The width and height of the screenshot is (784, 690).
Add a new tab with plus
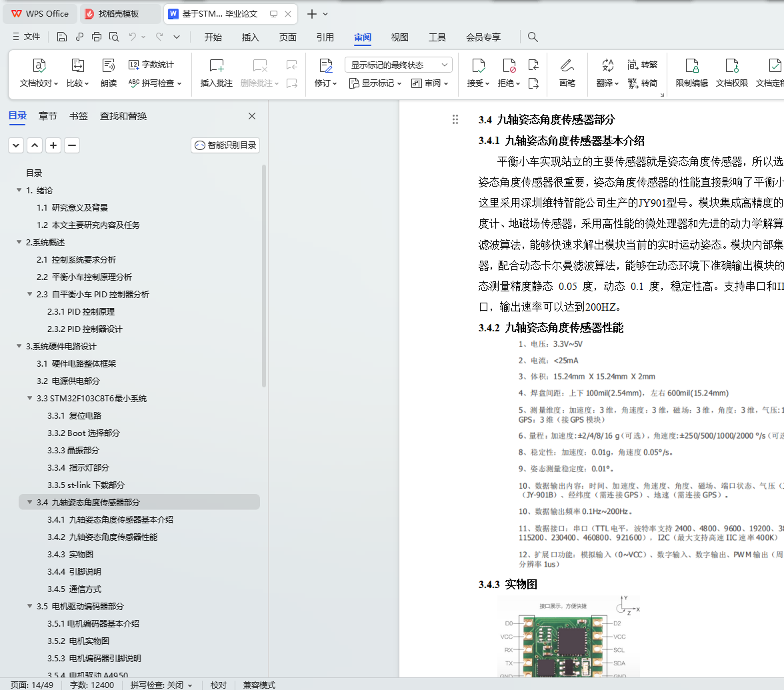point(311,14)
